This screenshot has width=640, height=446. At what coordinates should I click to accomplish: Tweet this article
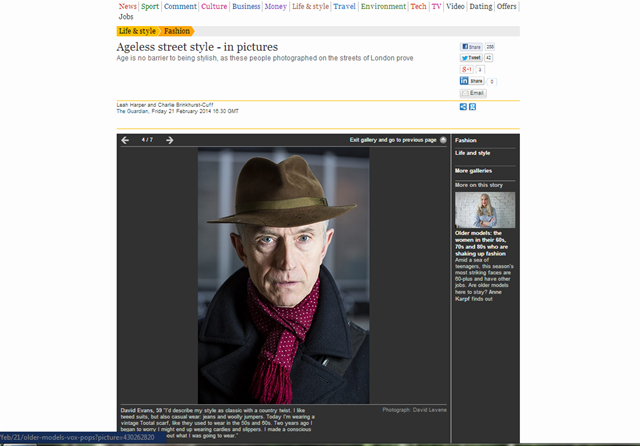pos(471,58)
